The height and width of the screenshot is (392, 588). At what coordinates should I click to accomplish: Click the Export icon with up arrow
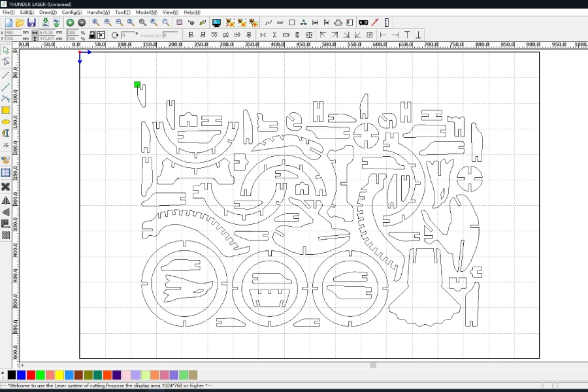(56, 22)
